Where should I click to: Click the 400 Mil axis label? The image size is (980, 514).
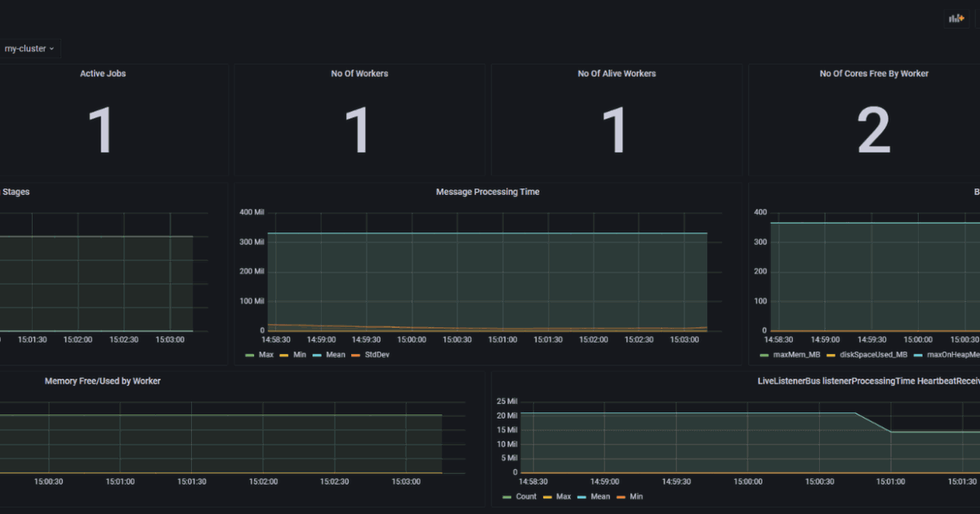(x=251, y=212)
